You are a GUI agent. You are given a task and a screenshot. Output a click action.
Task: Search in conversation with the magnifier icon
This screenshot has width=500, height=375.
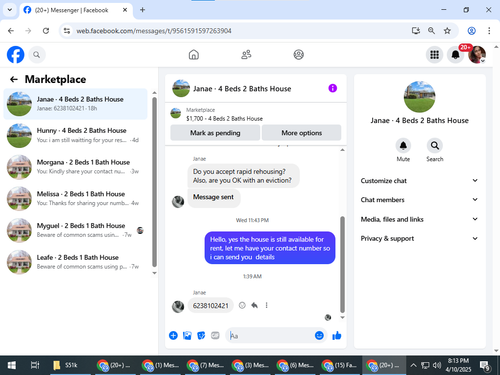(435, 146)
